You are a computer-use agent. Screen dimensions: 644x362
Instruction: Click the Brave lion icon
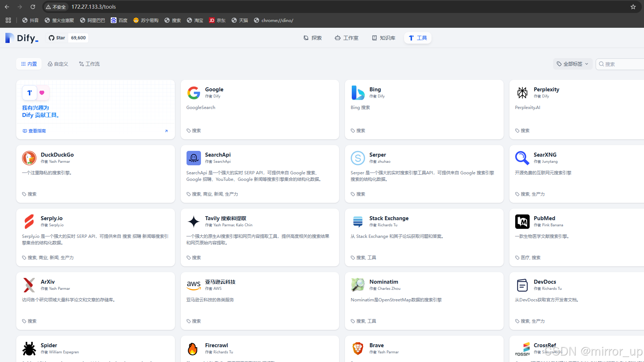pyautogui.click(x=358, y=349)
